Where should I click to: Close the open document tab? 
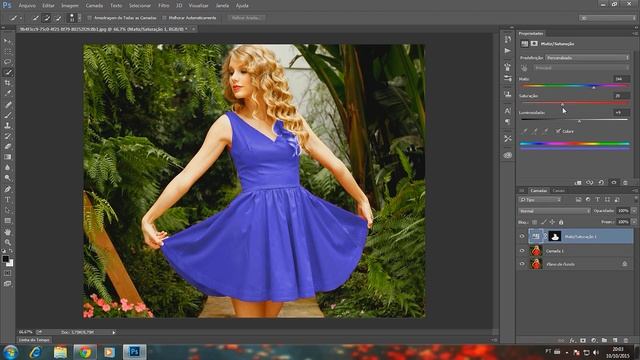[x=193, y=29]
